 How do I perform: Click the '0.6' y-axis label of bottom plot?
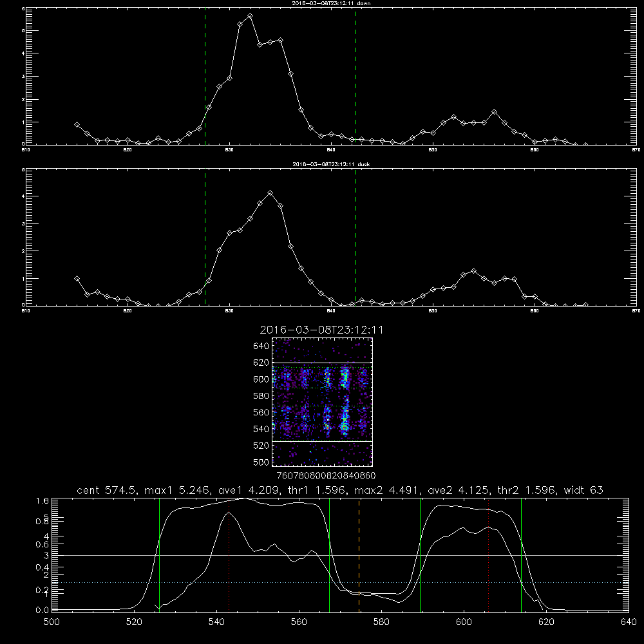pyautogui.click(x=43, y=544)
